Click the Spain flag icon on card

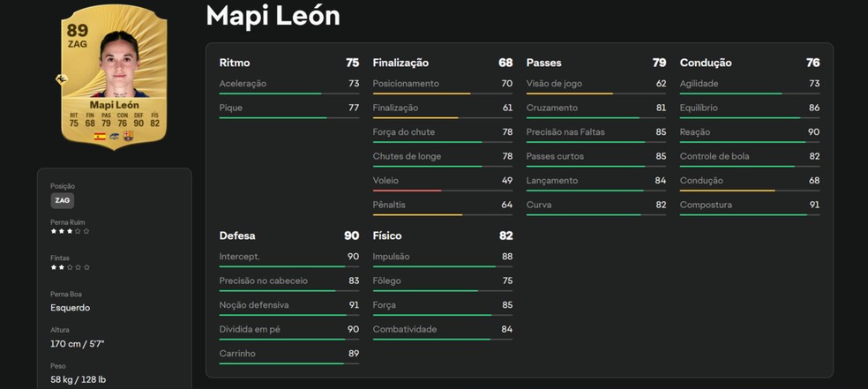(x=100, y=137)
